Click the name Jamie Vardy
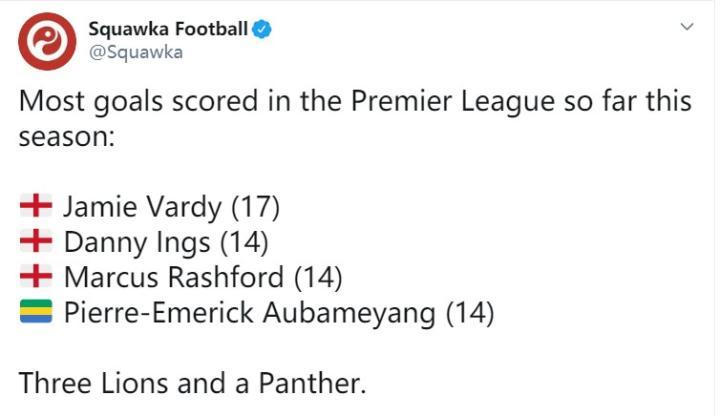720x416 pixels. [x=142, y=208]
